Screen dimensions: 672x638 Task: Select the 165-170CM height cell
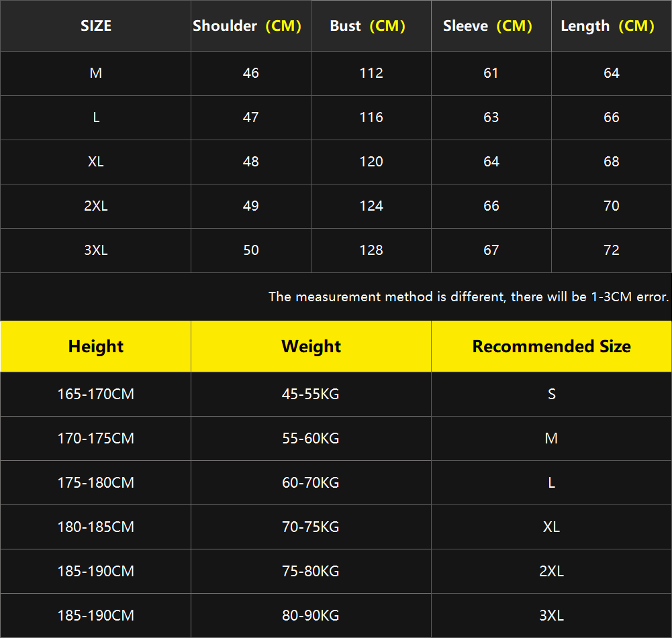96,394
